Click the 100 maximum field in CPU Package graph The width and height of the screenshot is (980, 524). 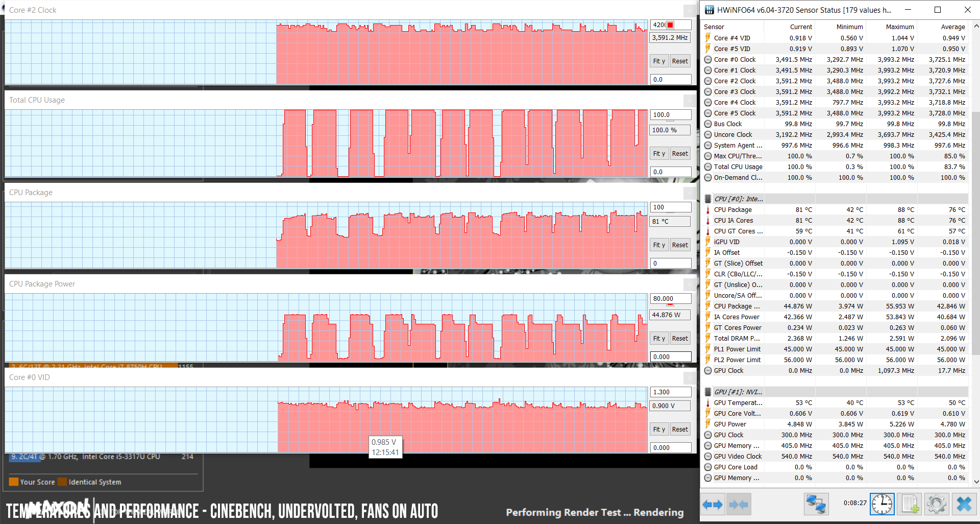point(670,207)
